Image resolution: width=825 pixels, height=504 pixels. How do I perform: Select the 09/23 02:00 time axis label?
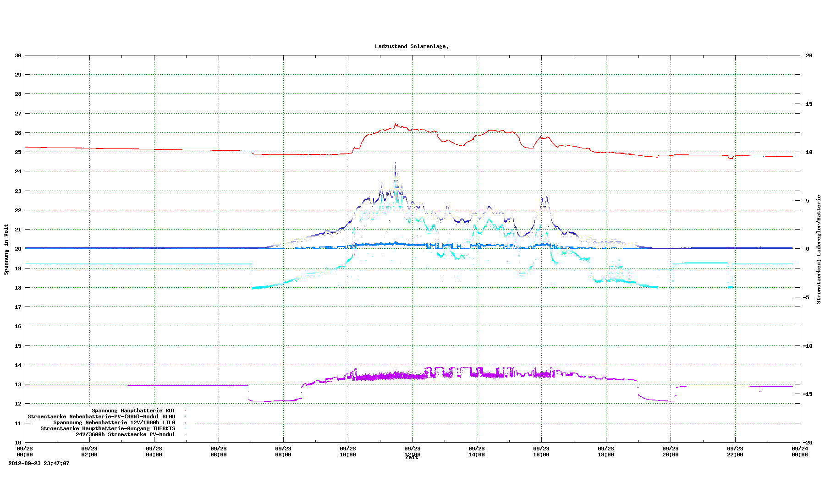(x=89, y=451)
